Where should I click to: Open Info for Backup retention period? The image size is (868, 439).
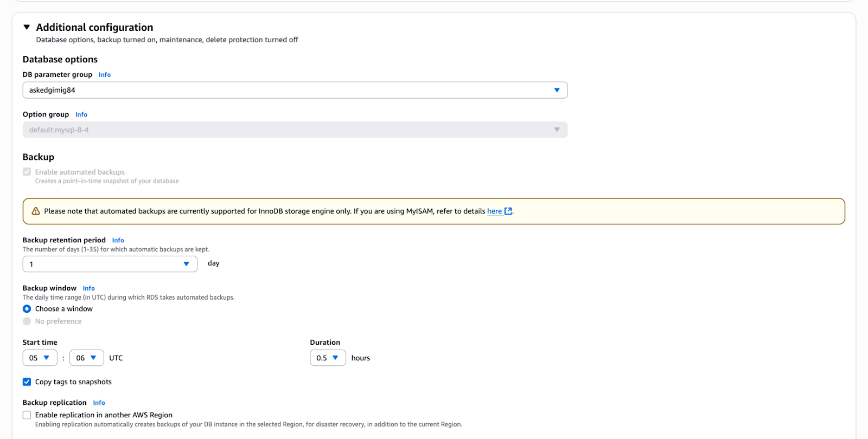coord(118,240)
